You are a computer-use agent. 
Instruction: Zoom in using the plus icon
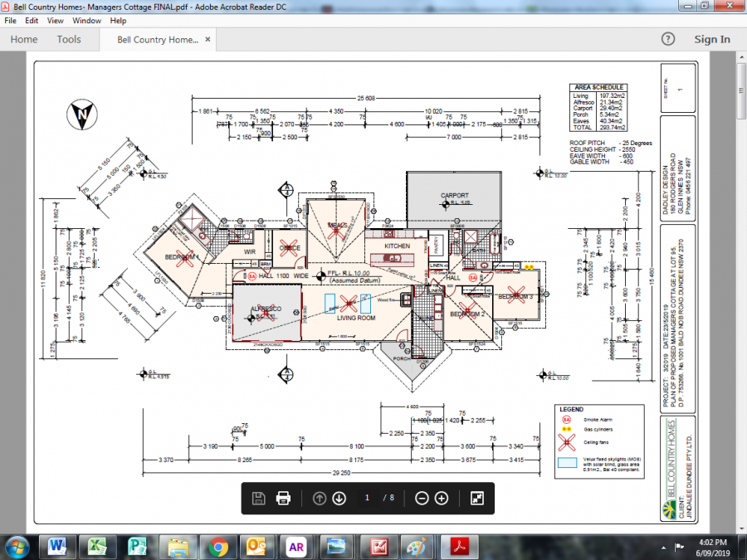point(442,498)
